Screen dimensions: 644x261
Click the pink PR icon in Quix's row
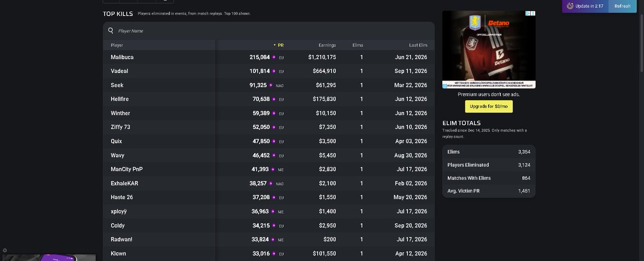274,141
